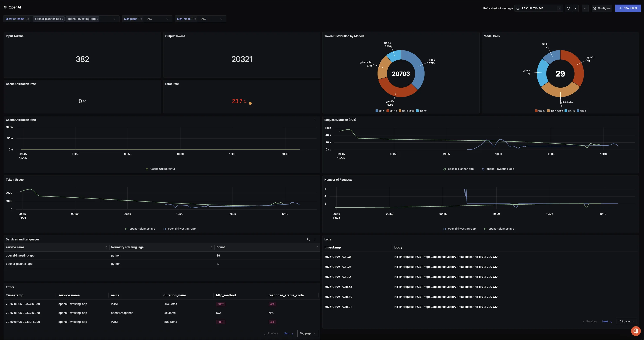Open the three-dot dashboard options menu
The width and height of the screenshot is (644, 340).
pyautogui.click(x=585, y=8)
